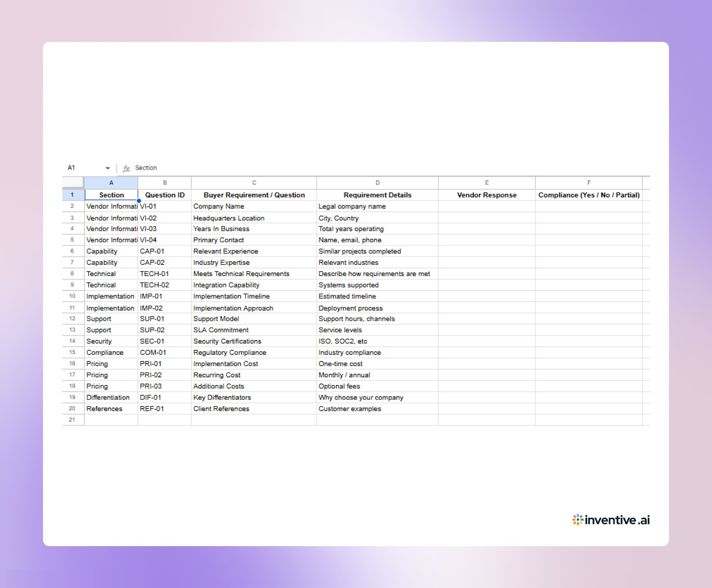Select row 1 header
712x588 pixels.
[72, 195]
